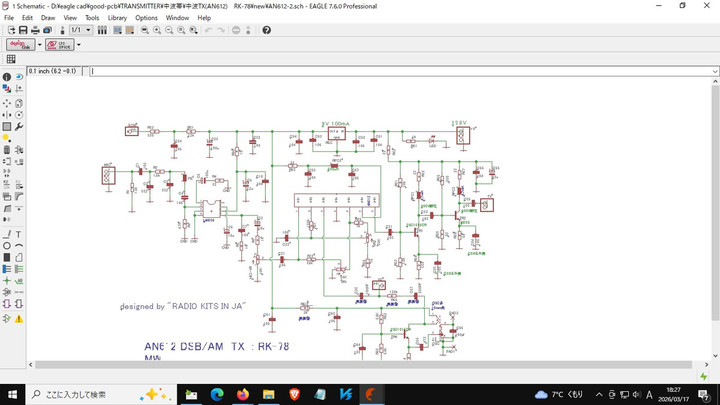Screen dimensions: 720x405
Task: Open Help with the question mark icon
Action: pyautogui.click(x=266, y=30)
